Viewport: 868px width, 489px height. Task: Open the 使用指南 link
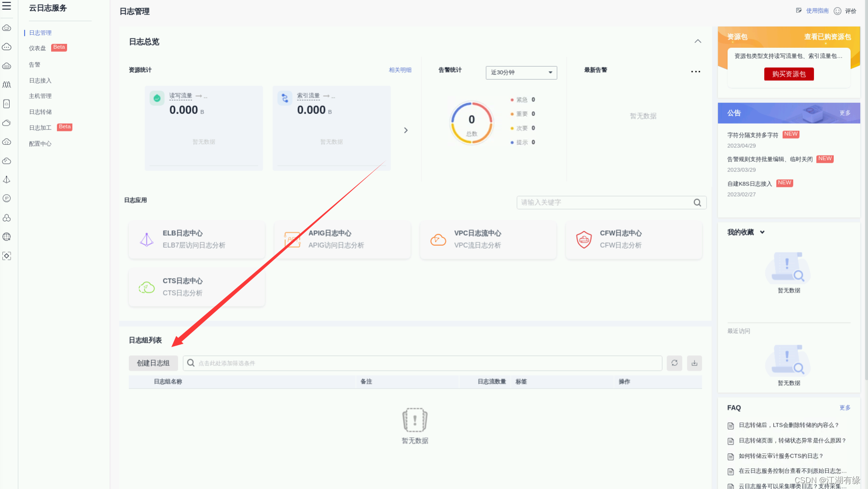pyautogui.click(x=817, y=11)
